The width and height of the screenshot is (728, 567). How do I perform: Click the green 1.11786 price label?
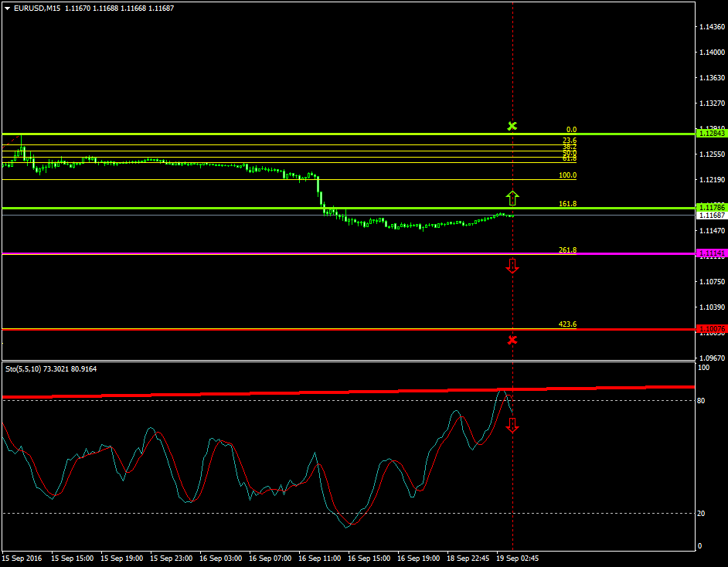[711, 207]
